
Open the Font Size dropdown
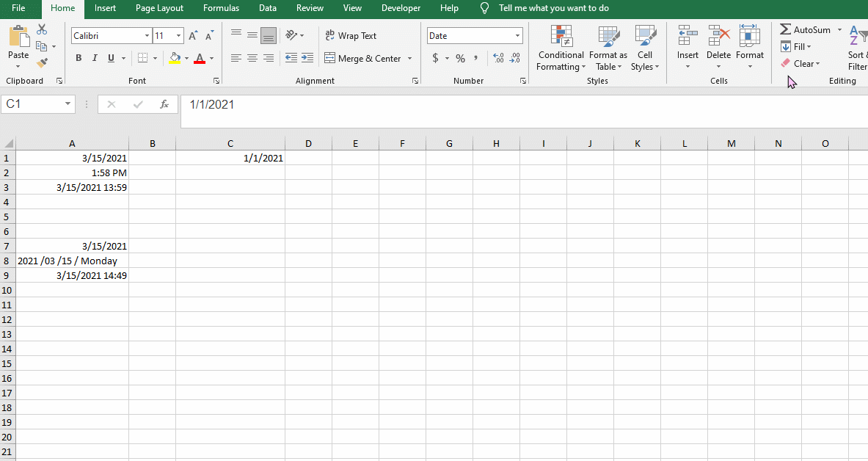point(178,35)
